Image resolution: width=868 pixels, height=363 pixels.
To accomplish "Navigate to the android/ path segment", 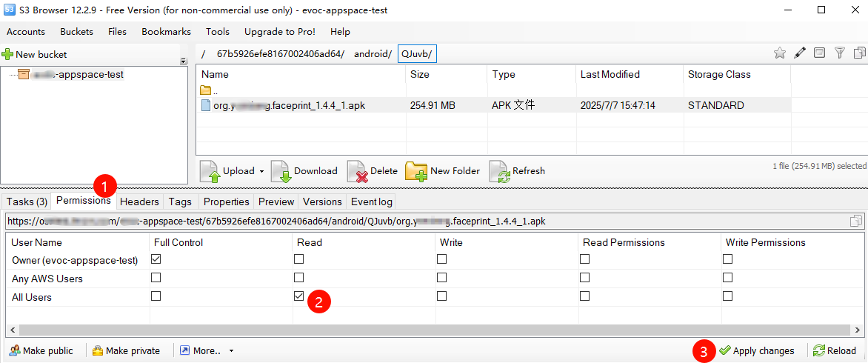I will tap(373, 53).
